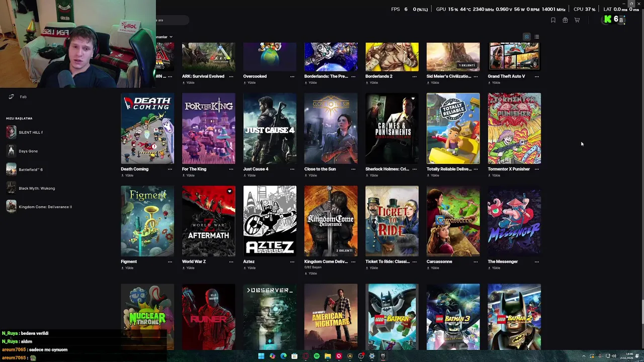
Task: Open the more options menu for Death Coming
Action: [x=170, y=169]
